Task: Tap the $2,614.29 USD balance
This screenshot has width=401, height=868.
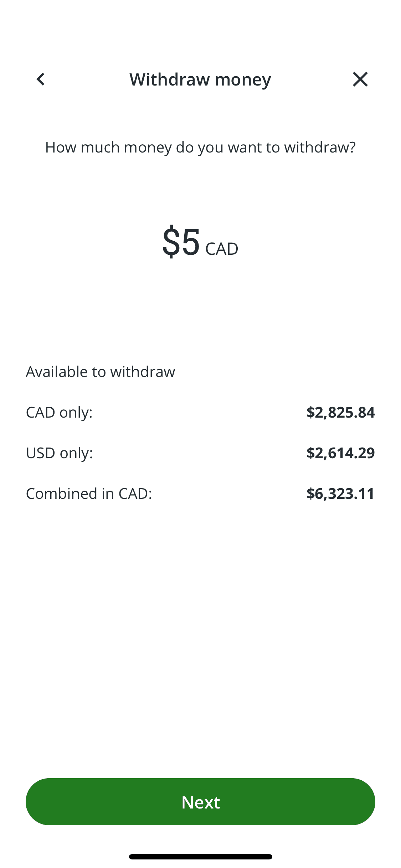Action: [x=340, y=453]
